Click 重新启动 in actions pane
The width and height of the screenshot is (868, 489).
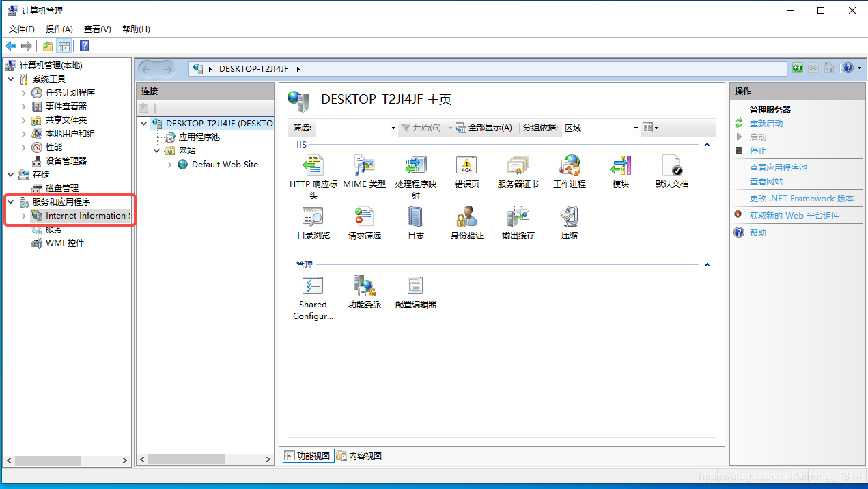pyautogui.click(x=766, y=124)
